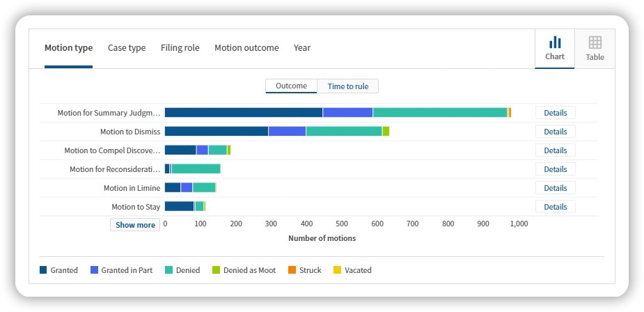Toggle the Struck legend swatch
The image size is (644, 312).
pyautogui.click(x=292, y=270)
